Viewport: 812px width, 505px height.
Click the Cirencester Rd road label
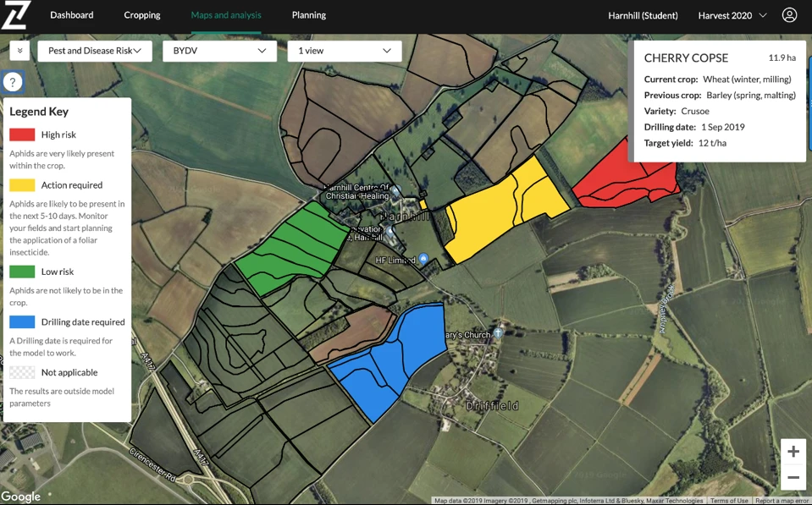153,464
